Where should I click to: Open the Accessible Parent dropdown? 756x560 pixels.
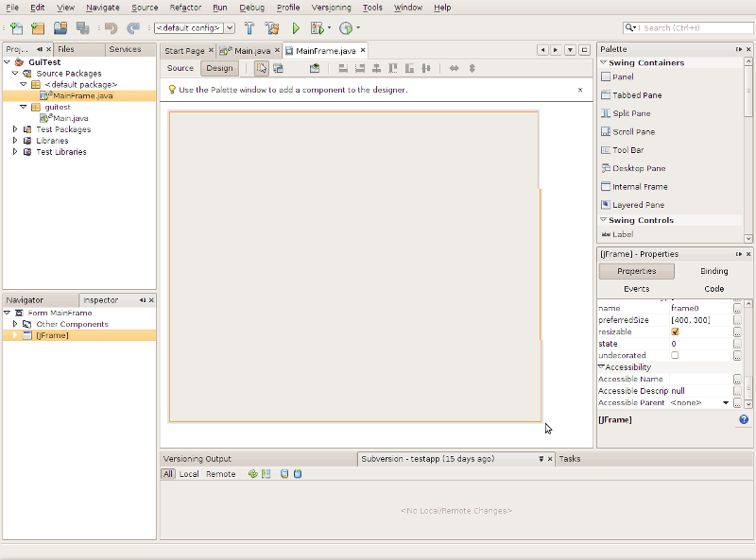pos(726,403)
